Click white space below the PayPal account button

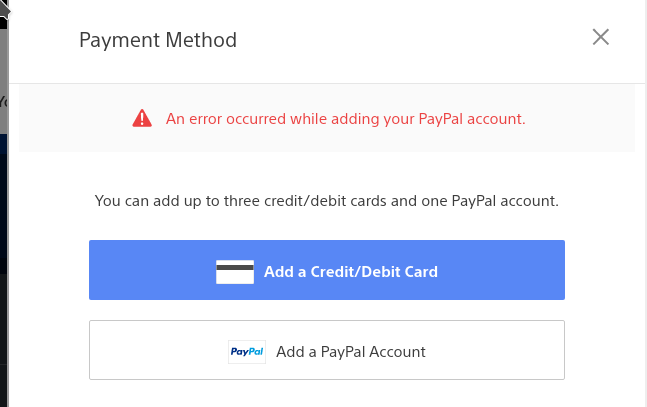pos(327,393)
